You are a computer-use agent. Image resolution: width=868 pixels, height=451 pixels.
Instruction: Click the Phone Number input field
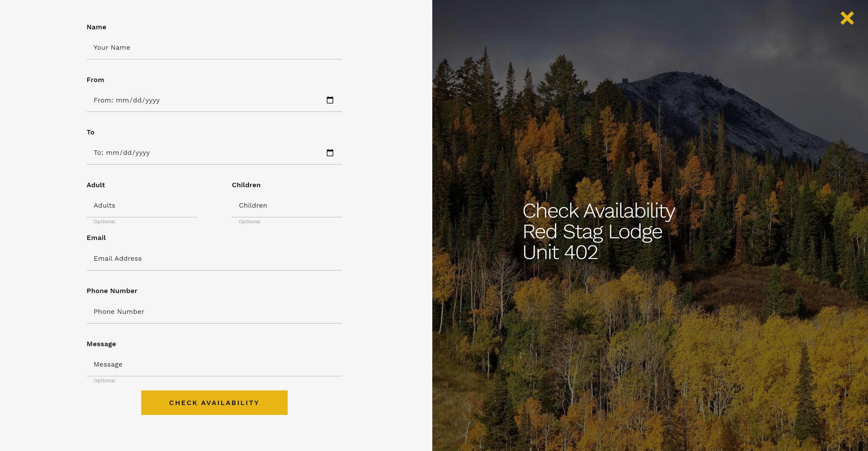[x=214, y=312]
